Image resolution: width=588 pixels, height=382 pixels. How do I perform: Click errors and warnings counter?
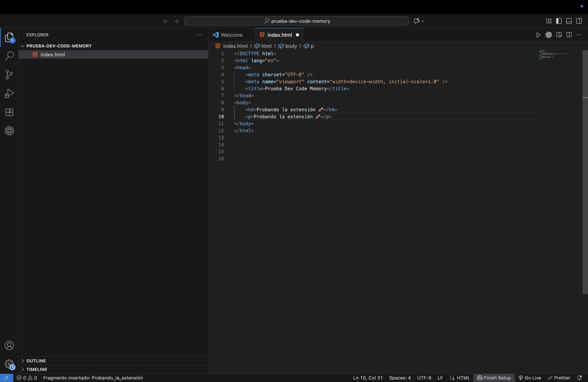tap(27, 378)
